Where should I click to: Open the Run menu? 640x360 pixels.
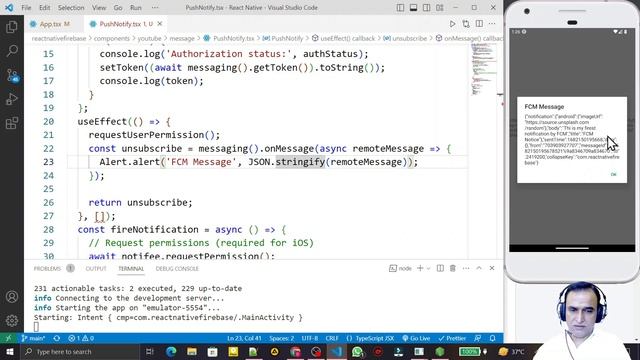click(136, 8)
